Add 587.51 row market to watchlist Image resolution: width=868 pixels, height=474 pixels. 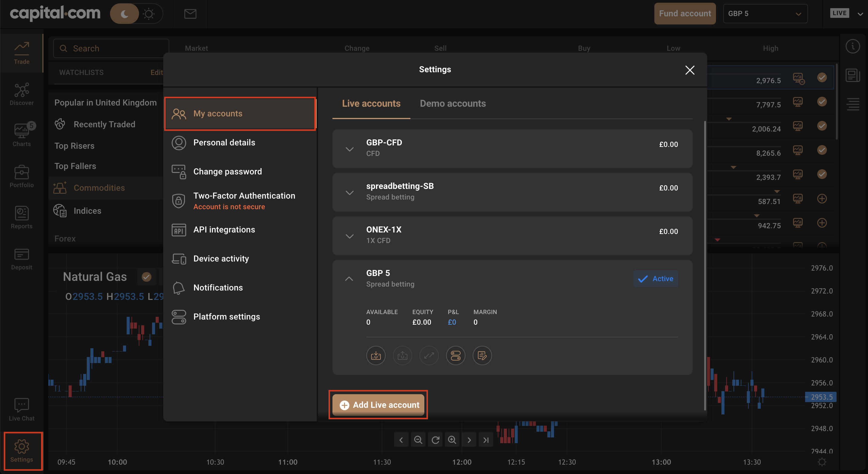tap(822, 199)
